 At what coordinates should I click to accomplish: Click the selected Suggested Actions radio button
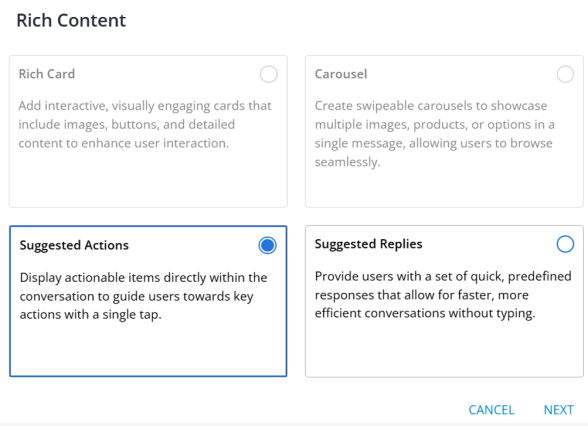pos(267,245)
